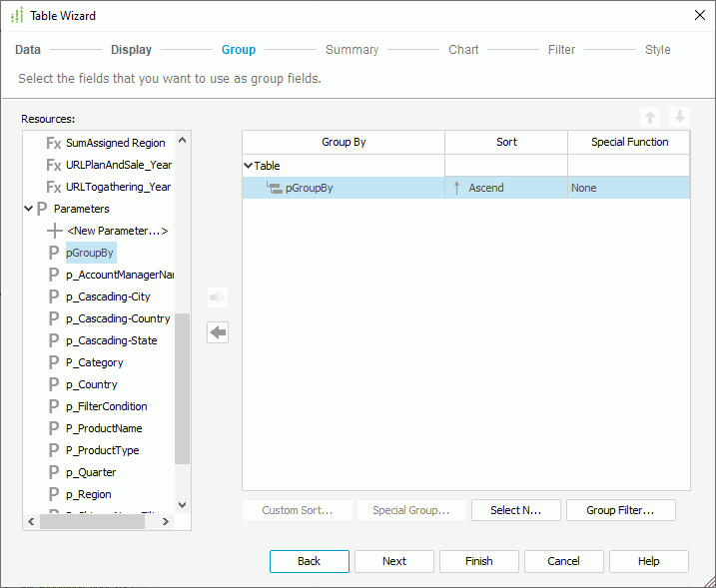Click the P icon next to p_Quarter
The height and width of the screenshot is (588, 716).
click(x=54, y=472)
